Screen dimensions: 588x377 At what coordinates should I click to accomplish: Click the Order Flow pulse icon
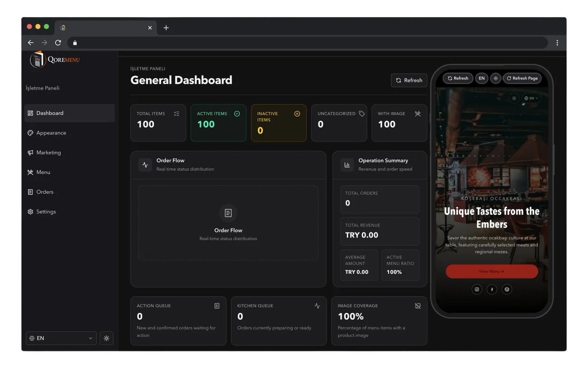click(x=145, y=165)
